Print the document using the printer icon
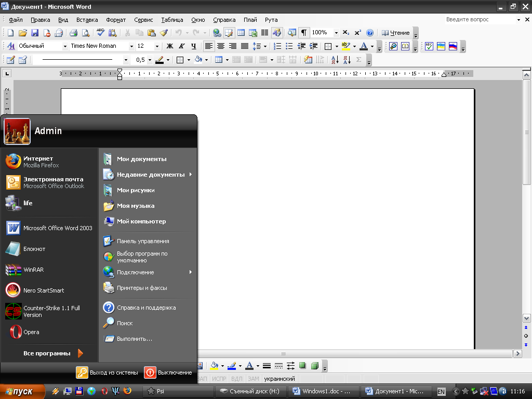 coord(74,33)
